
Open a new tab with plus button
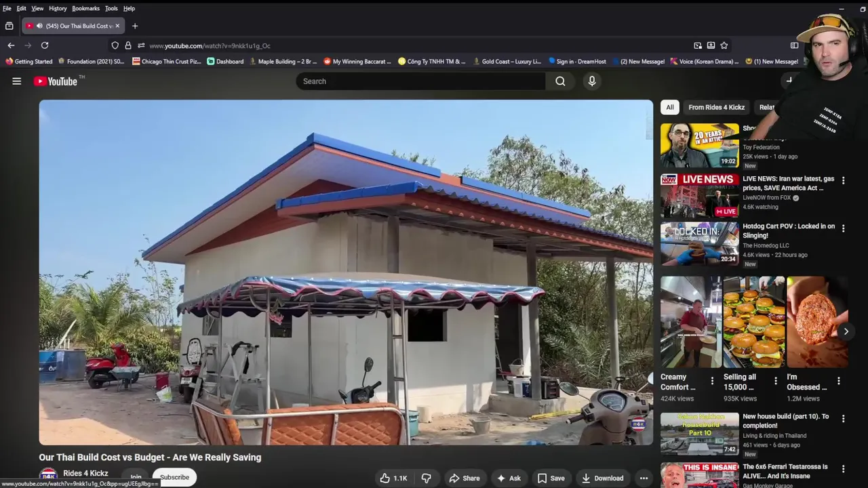135,26
